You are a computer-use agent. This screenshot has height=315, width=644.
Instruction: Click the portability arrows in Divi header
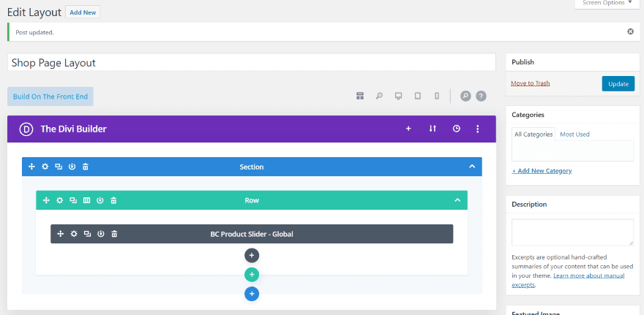click(x=432, y=129)
